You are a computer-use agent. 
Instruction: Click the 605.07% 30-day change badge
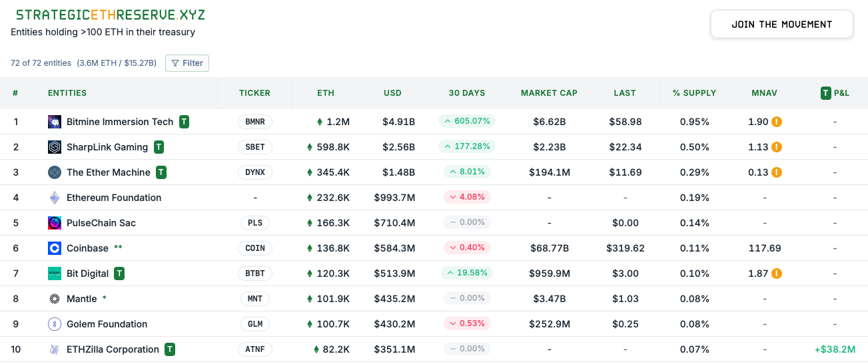(x=467, y=121)
